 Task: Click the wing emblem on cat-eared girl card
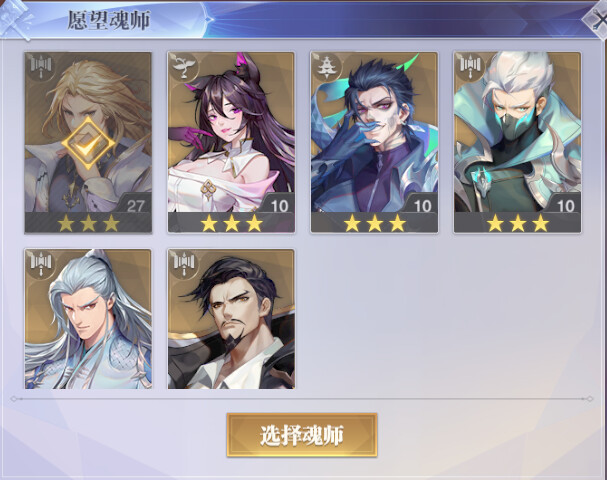[184, 68]
